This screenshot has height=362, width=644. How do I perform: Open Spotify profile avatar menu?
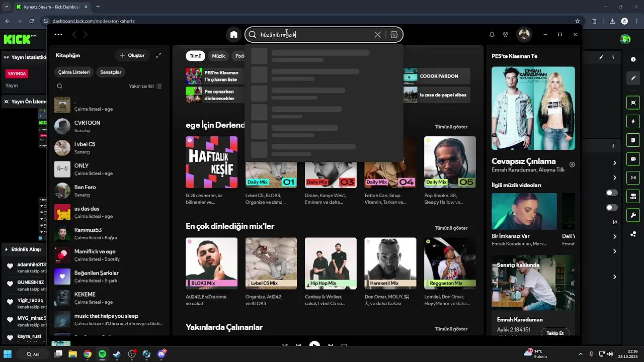tap(524, 35)
